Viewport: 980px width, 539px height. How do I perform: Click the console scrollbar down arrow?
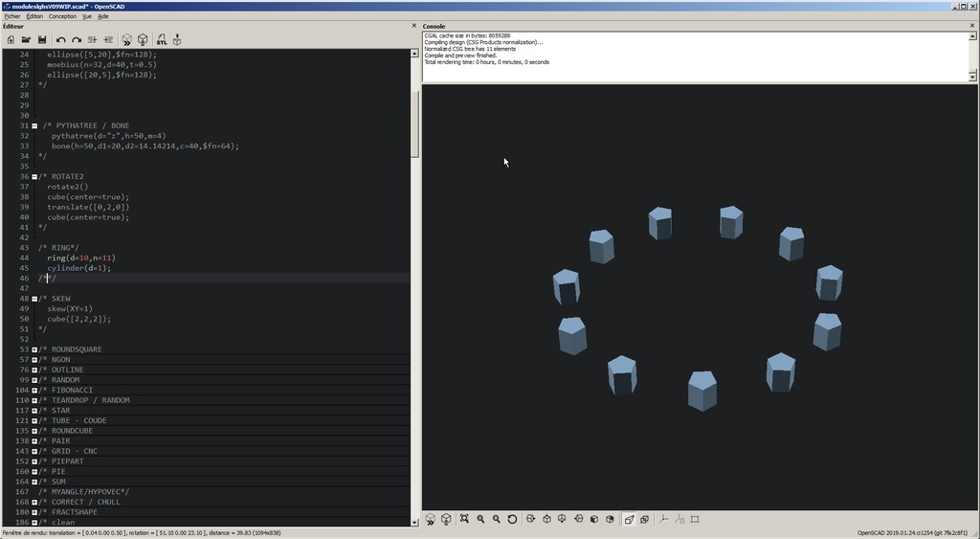(972, 77)
